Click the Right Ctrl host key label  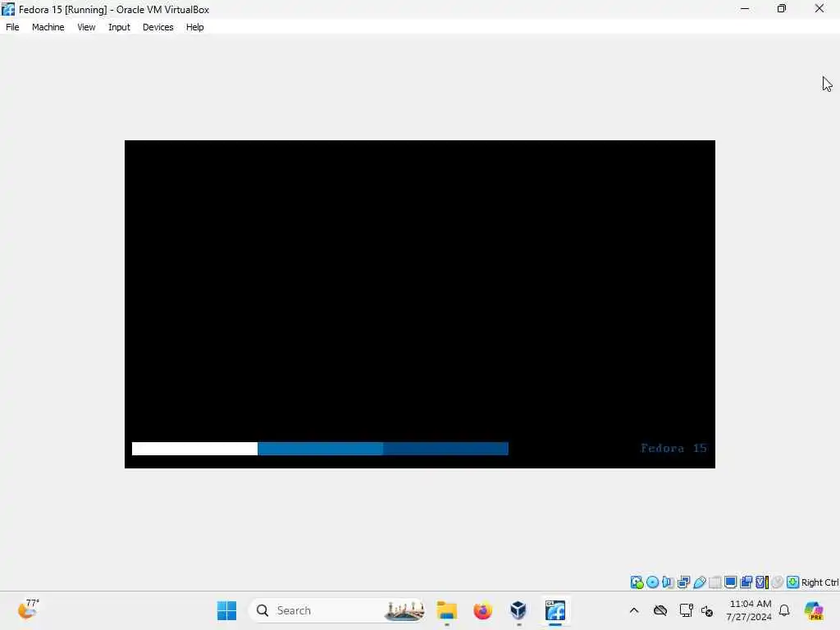pos(819,583)
